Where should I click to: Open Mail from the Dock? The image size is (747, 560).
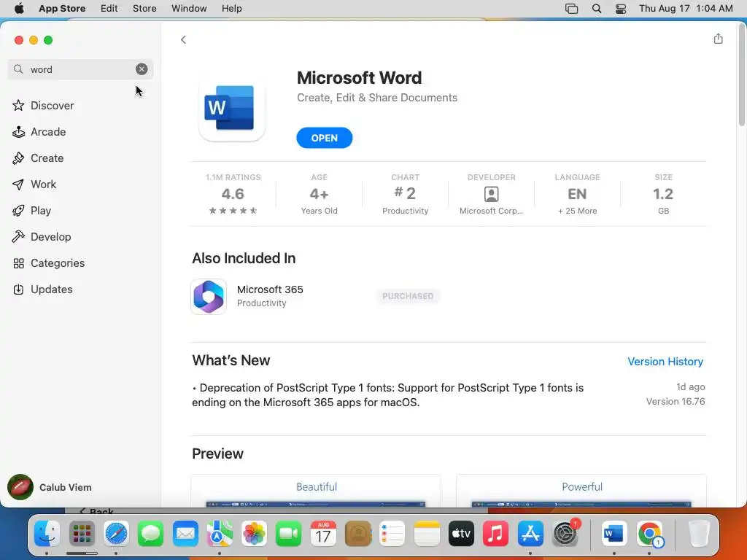[185, 534]
